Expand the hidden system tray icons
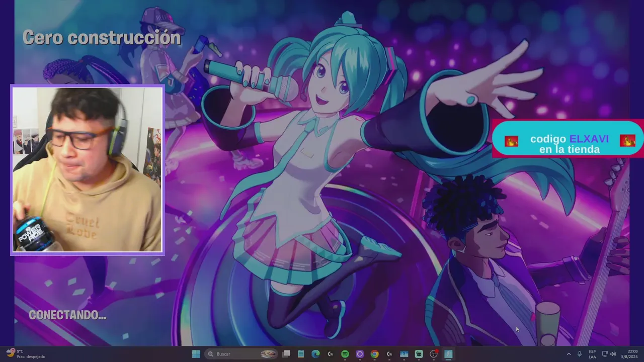This screenshot has height=362, width=644. coord(569,354)
